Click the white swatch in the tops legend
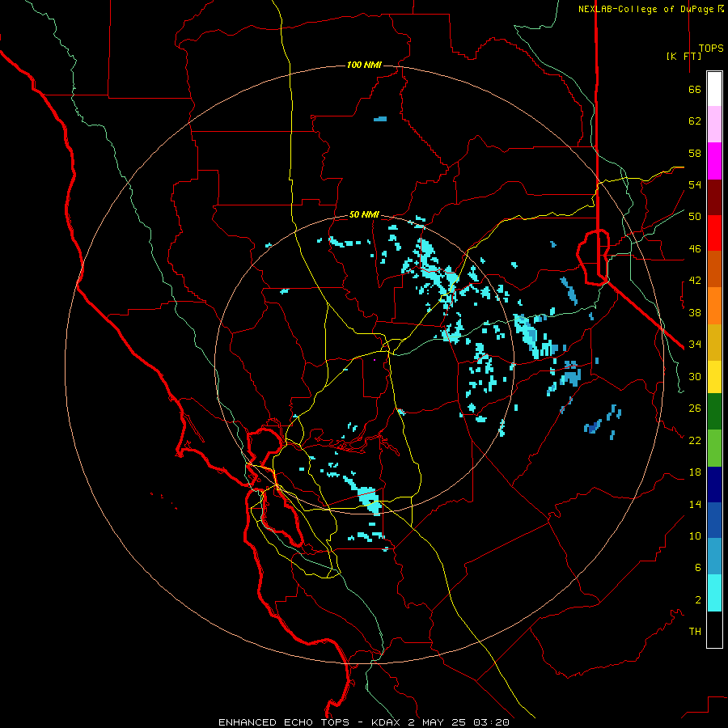 [714, 89]
